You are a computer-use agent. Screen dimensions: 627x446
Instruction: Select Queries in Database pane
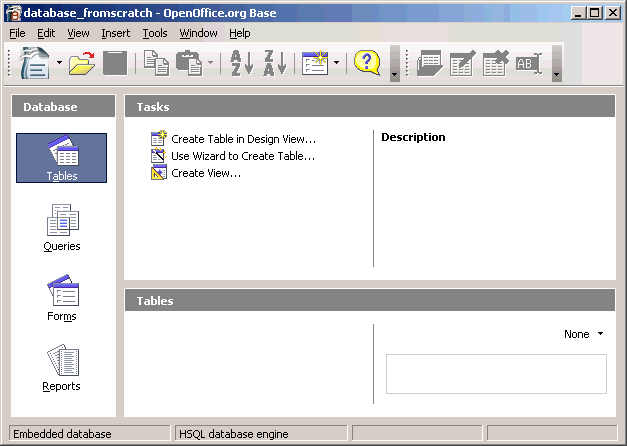(62, 228)
